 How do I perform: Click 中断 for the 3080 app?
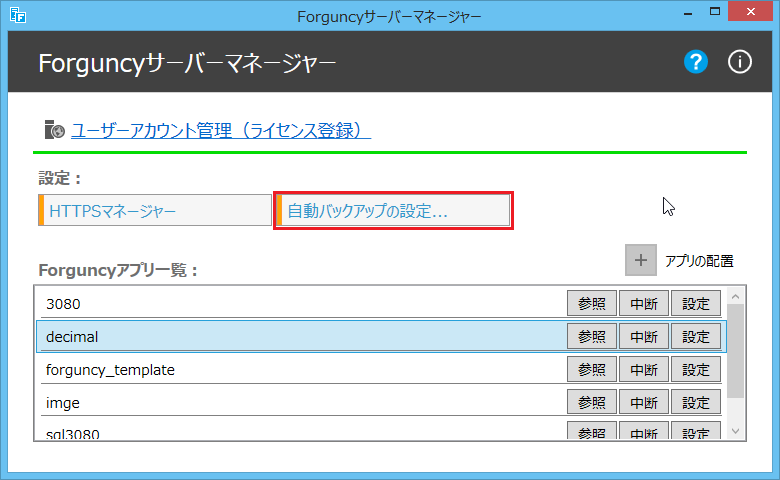[644, 303]
